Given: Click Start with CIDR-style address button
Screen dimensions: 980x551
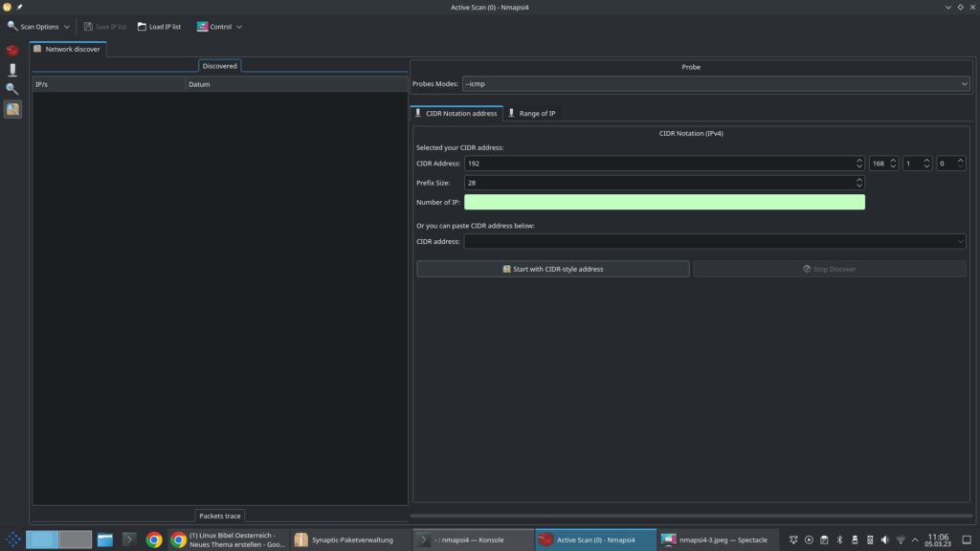Looking at the screenshot, I should coord(553,269).
